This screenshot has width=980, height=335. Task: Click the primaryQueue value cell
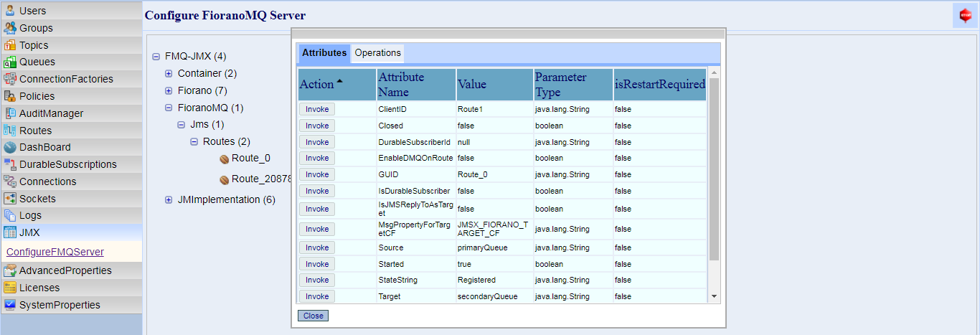point(494,247)
